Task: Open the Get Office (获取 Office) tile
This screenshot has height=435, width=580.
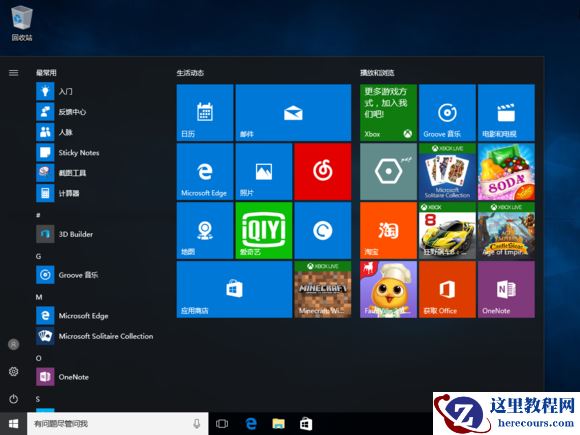Action: [447, 289]
